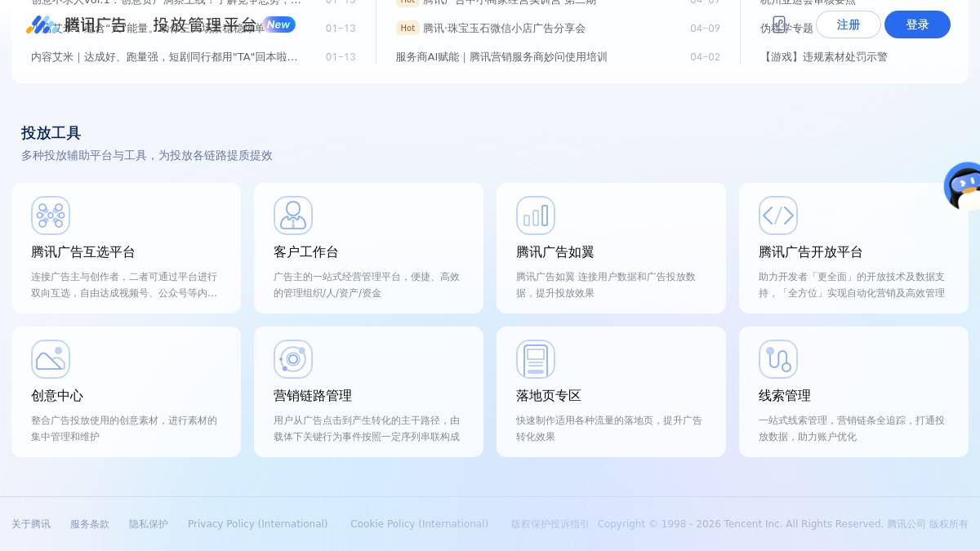Image resolution: width=980 pixels, height=551 pixels.
Task: Open 服务商AI赋能｜腾讯营销服务商妙向使用培训 news item
Action: (x=501, y=56)
